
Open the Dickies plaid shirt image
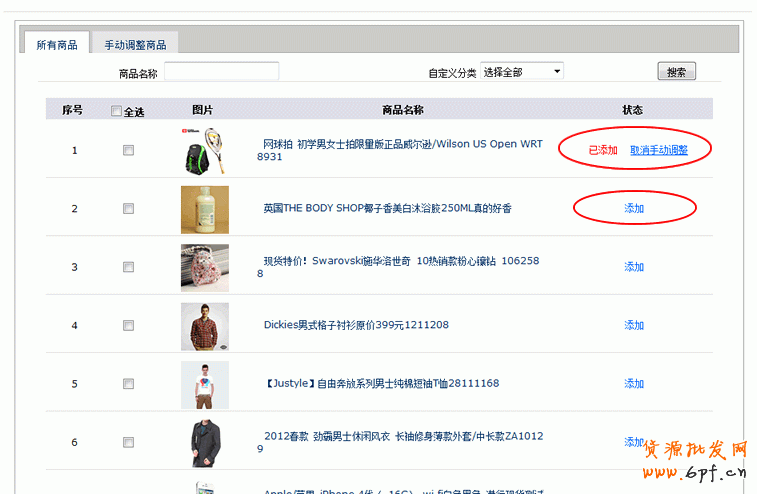coord(205,326)
